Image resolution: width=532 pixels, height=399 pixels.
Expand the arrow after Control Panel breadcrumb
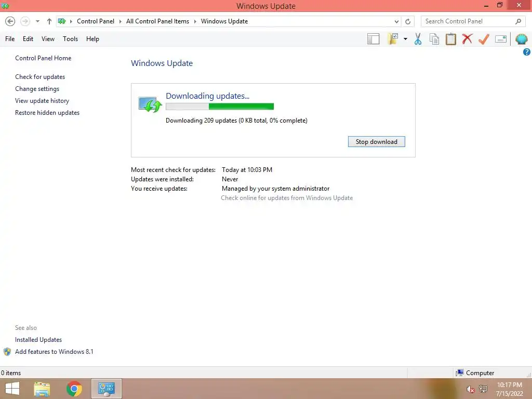tap(120, 21)
